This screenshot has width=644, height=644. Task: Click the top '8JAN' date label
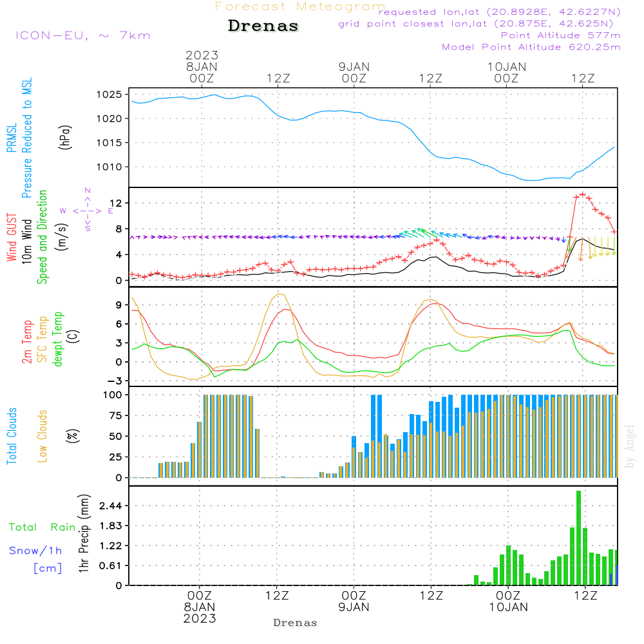(202, 67)
